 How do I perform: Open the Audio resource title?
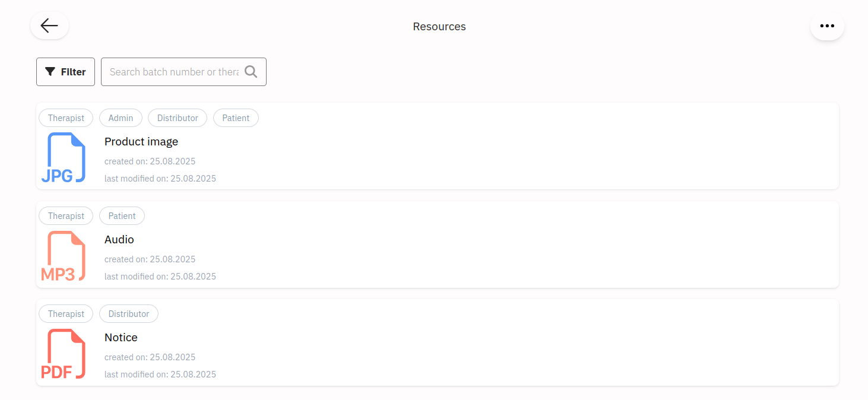tap(119, 240)
